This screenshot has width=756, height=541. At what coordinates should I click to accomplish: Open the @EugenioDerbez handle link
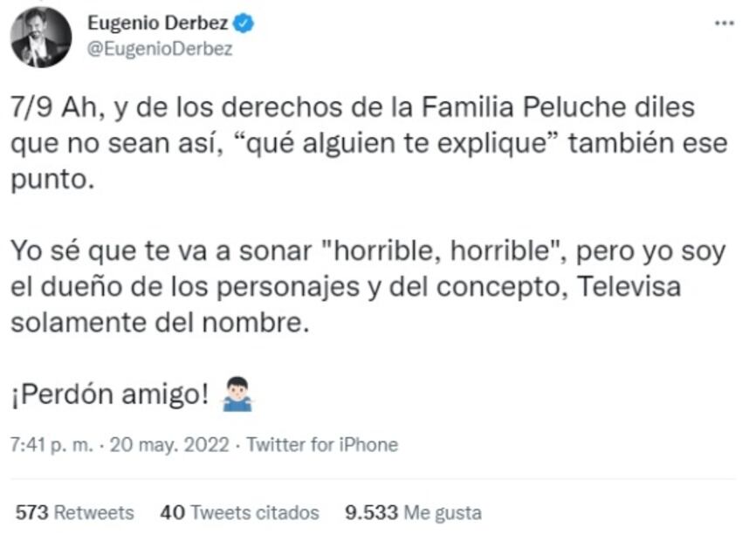pyautogui.click(x=160, y=49)
